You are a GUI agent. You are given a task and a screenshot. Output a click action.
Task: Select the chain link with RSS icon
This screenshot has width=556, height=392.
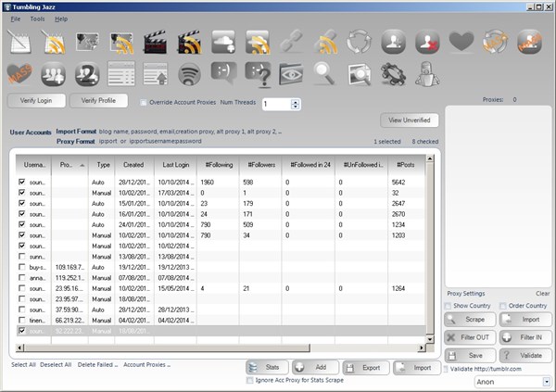coord(325,43)
